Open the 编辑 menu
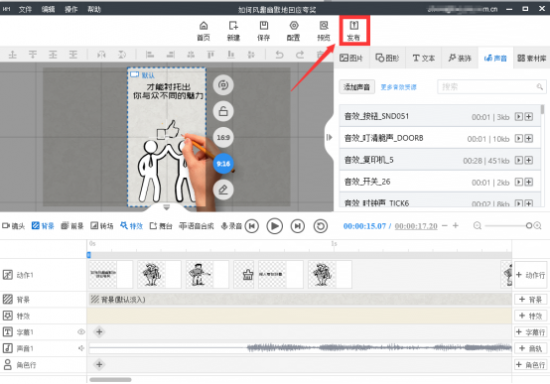 [48, 9]
